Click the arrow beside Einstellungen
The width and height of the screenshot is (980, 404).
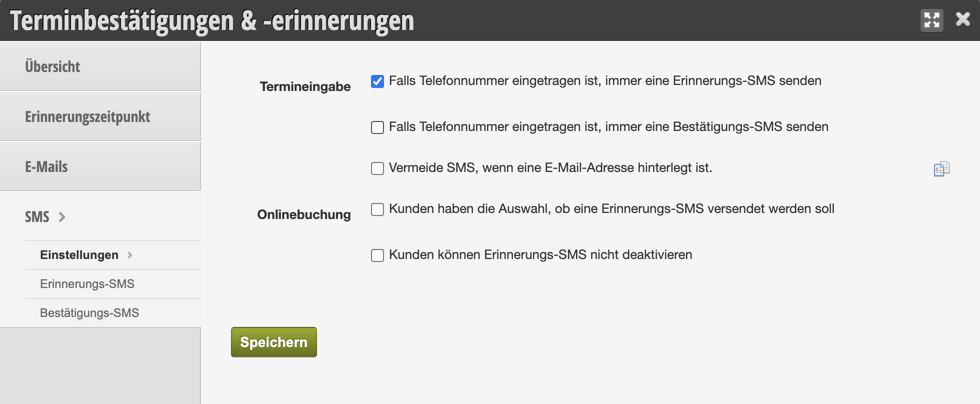pyautogui.click(x=130, y=255)
